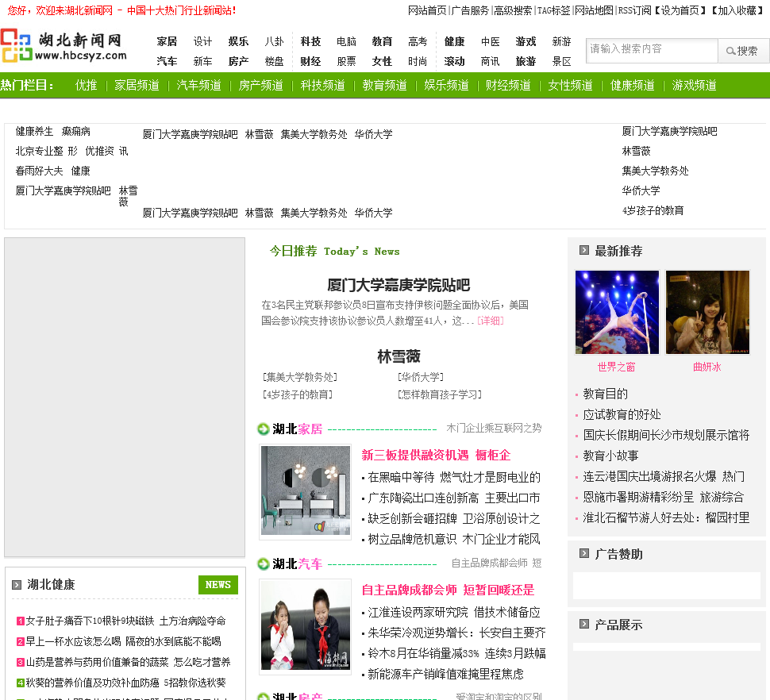
Task: Click the square icon next to 产品展示
Action: 584,625
